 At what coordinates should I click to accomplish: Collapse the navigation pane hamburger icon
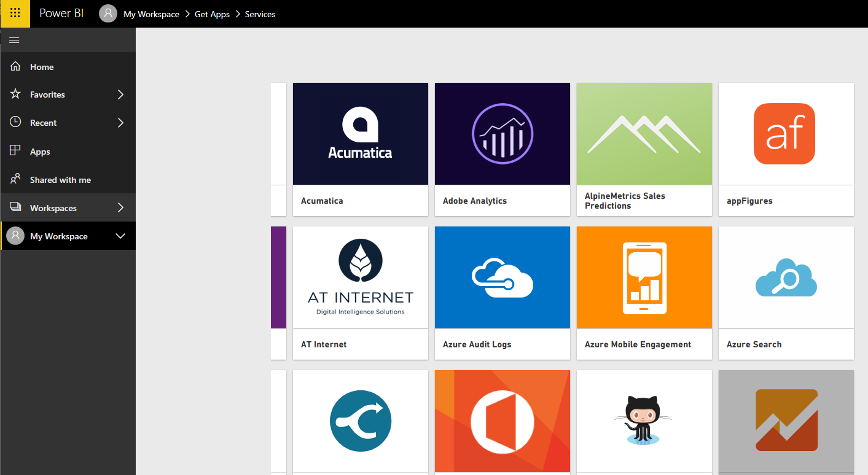coord(15,40)
